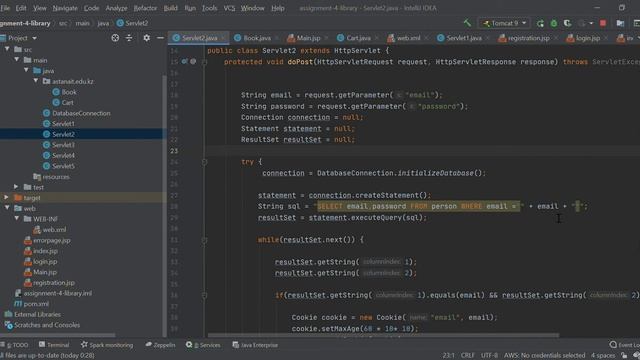Click the Run green rerun icon

(x=540, y=23)
